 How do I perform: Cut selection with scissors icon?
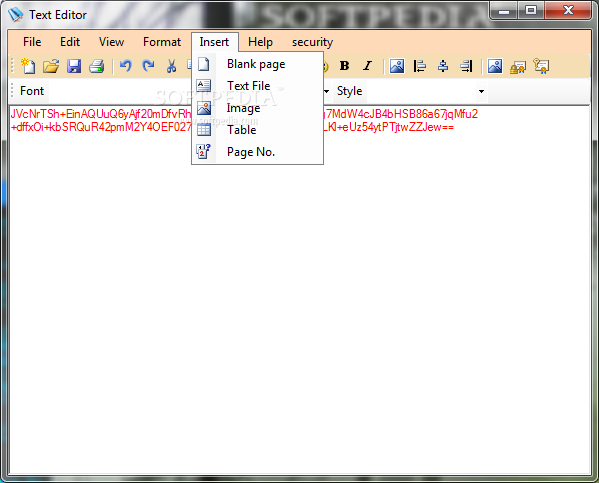(x=171, y=66)
